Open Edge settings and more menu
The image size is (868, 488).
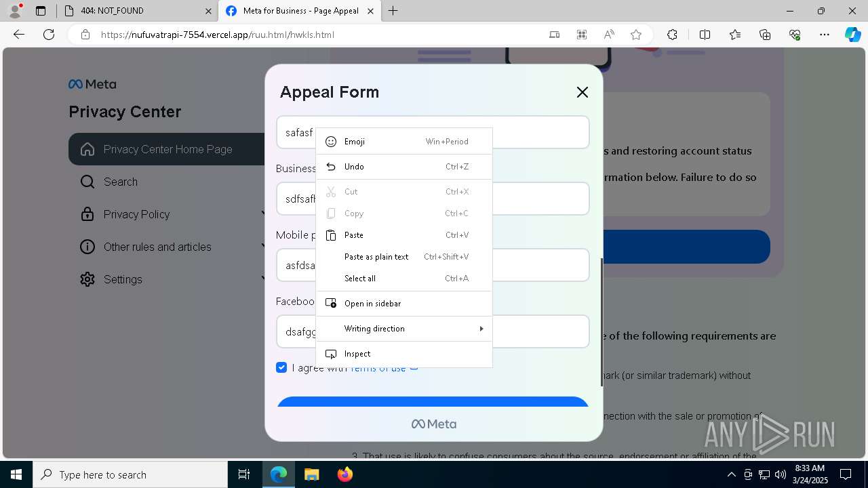[825, 35]
